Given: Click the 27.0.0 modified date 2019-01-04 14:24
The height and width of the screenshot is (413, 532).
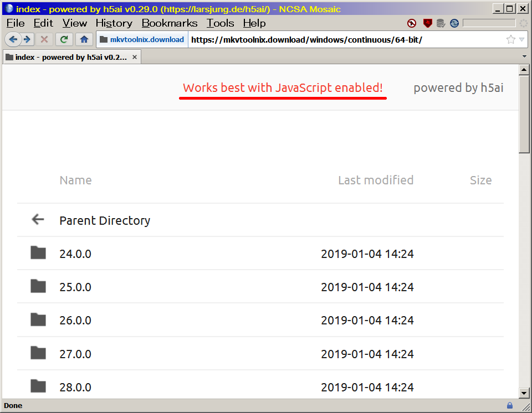Looking at the screenshot, I should [367, 354].
